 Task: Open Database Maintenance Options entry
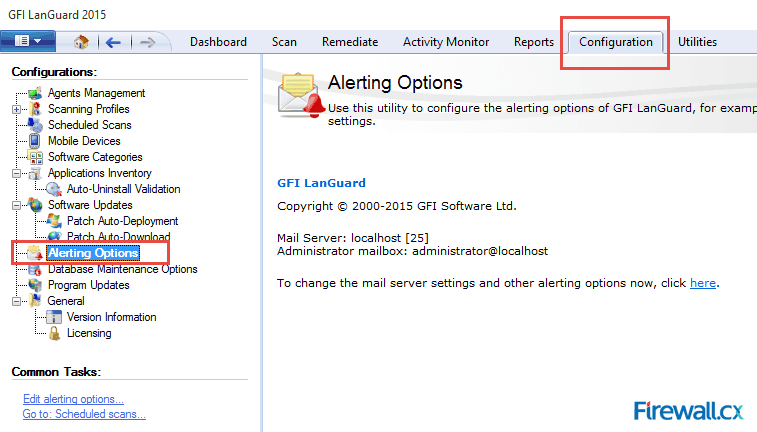(x=123, y=269)
